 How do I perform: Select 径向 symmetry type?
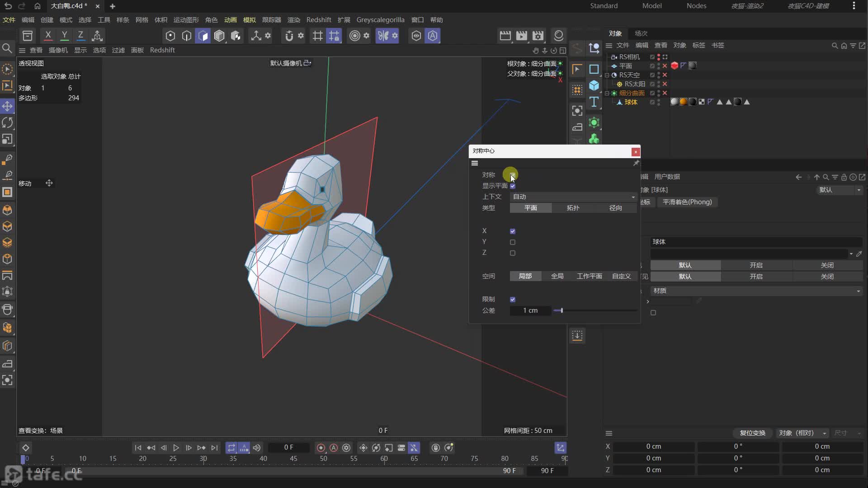click(616, 208)
